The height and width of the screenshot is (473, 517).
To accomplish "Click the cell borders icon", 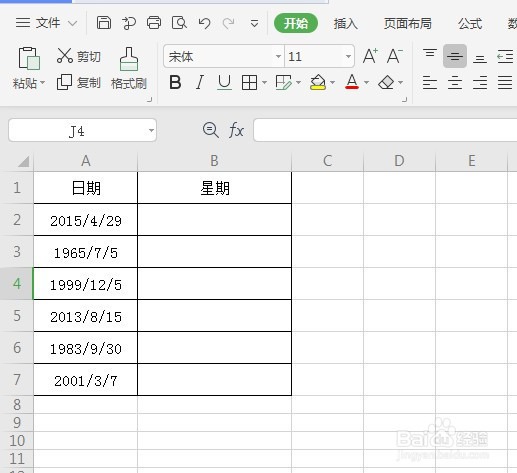I will [x=249, y=82].
